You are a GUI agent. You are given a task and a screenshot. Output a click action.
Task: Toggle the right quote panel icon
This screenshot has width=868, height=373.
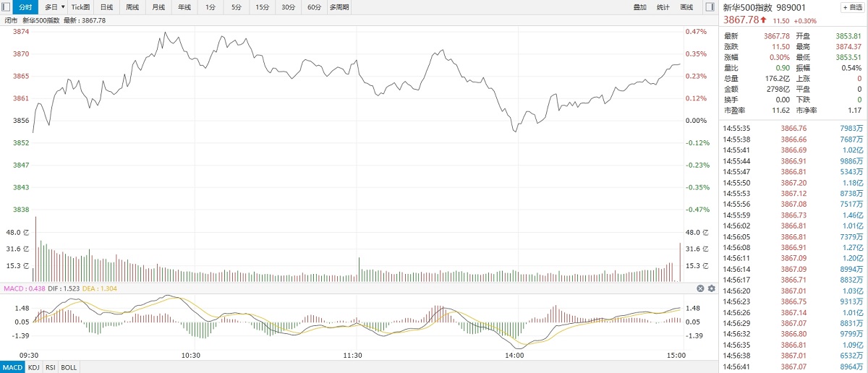pyautogui.click(x=710, y=7)
